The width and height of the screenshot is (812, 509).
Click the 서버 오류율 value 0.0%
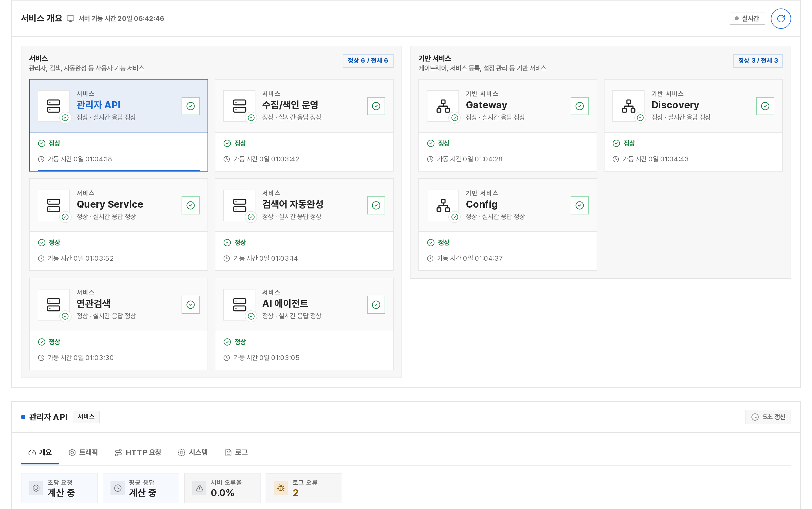click(x=222, y=493)
